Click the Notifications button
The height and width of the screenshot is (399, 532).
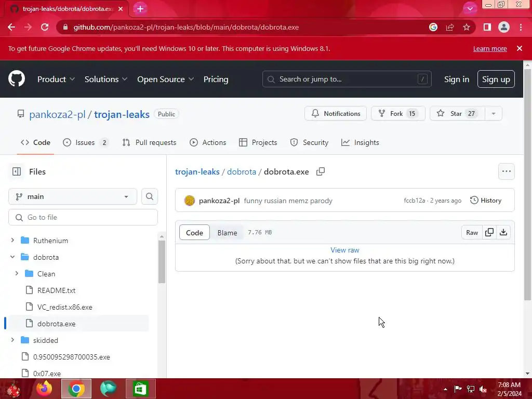[x=336, y=114]
